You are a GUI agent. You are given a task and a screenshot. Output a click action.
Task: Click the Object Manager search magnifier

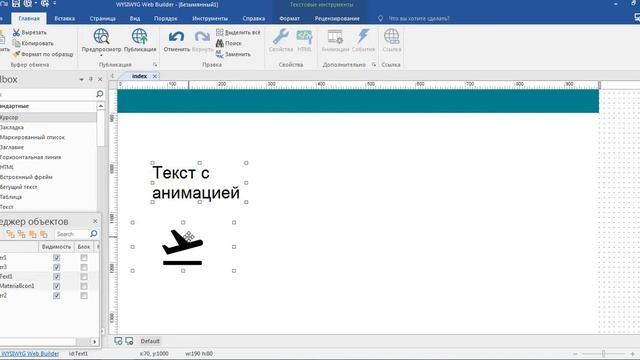[93, 233]
